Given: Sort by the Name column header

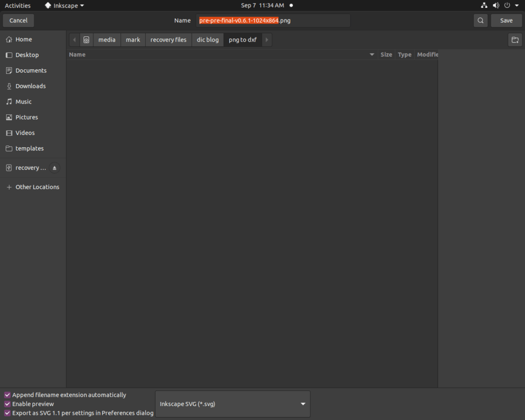Looking at the screenshot, I should pyautogui.click(x=221, y=54).
